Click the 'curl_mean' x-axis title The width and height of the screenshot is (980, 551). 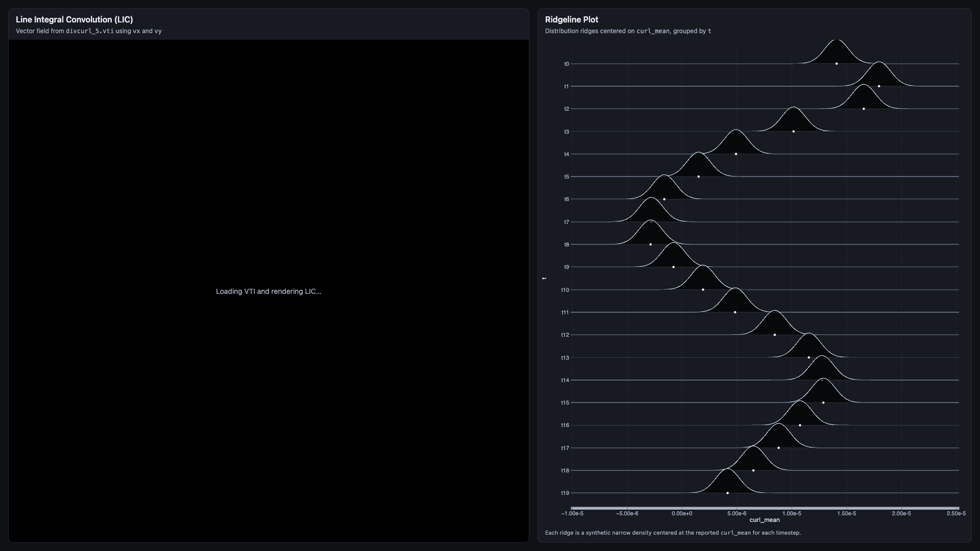pos(765,520)
